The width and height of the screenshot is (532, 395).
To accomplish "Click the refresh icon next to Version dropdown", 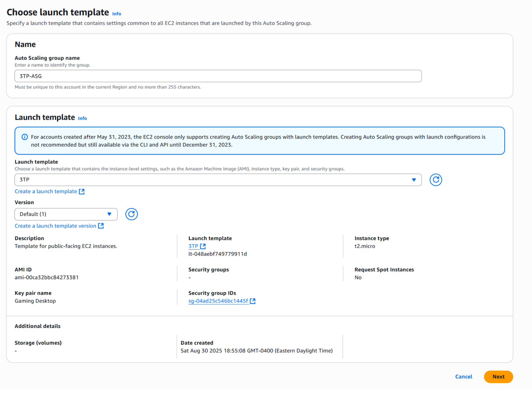I will point(131,214).
